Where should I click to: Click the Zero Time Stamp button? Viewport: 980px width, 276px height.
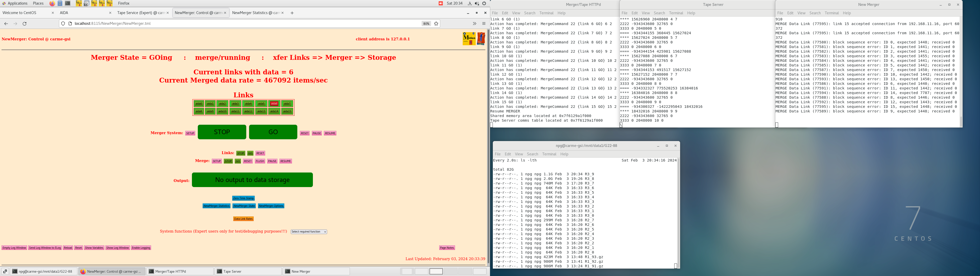(x=243, y=198)
